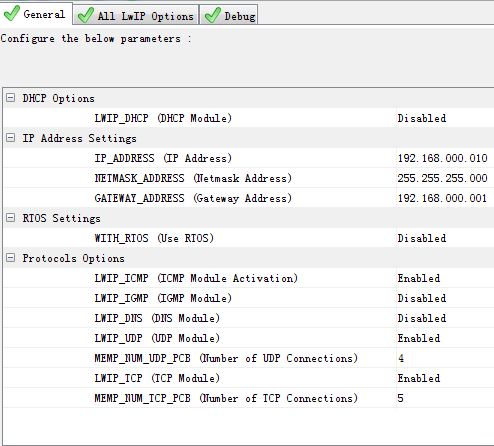
Task: Edit gateway value 192.168.000.001
Action: 445,198
